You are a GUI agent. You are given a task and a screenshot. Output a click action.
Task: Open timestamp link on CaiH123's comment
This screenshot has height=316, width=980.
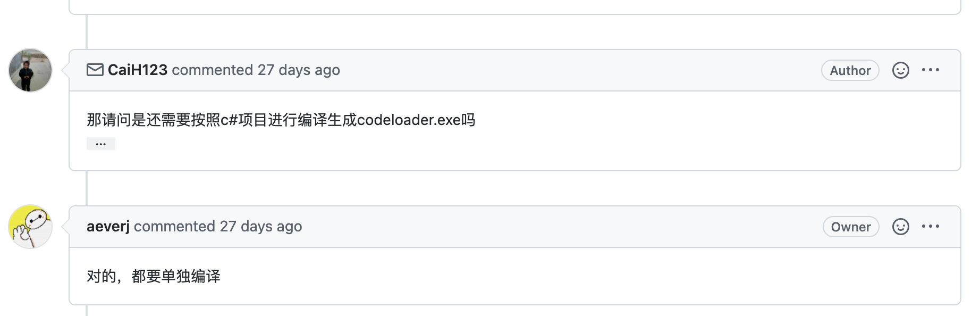pyautogui.click(x=299, y=70)
